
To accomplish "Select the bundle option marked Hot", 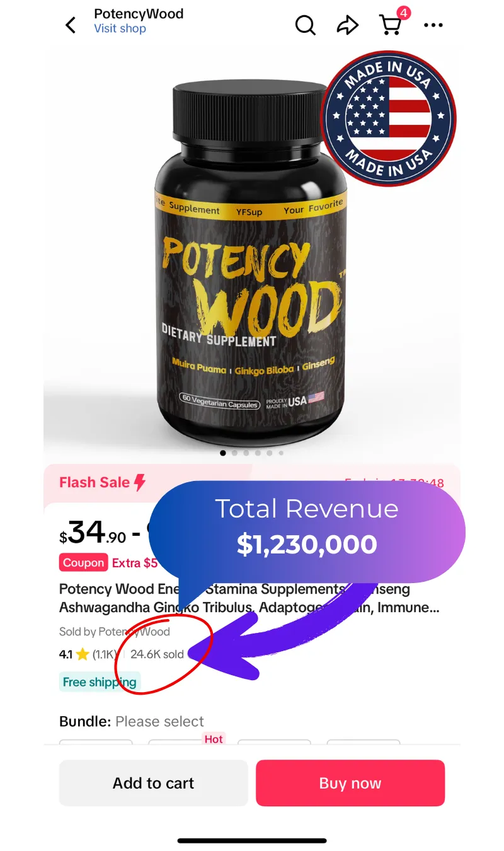I will click(185, 741).
